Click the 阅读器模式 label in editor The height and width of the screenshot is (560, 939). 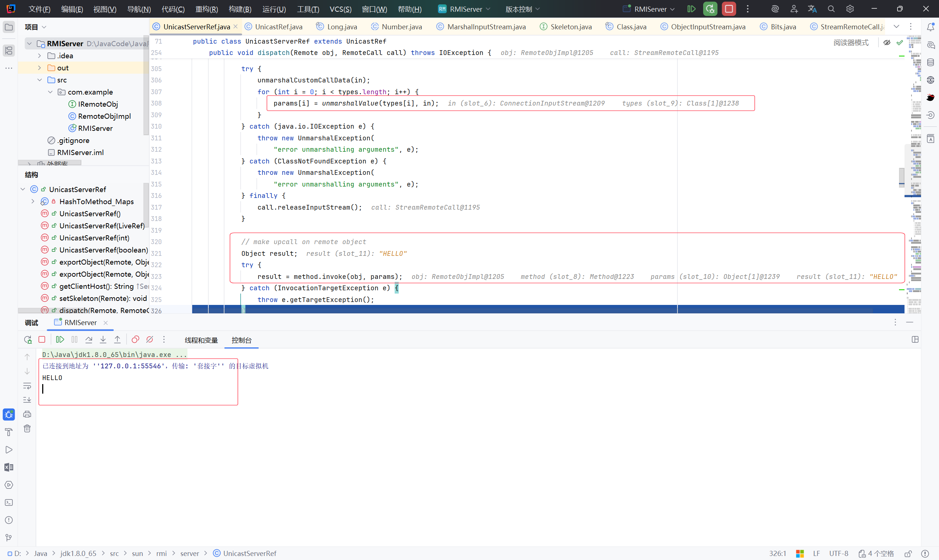[851, 43]
